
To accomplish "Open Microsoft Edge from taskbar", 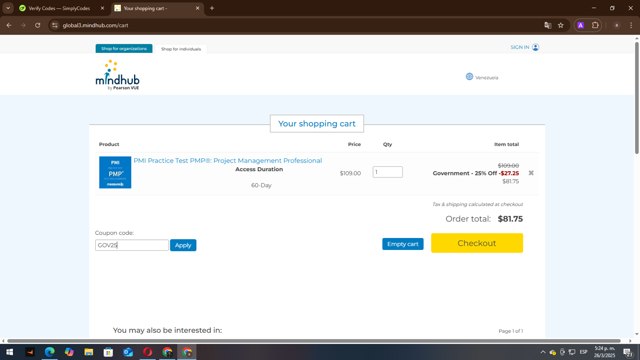I will coord(49,352).
